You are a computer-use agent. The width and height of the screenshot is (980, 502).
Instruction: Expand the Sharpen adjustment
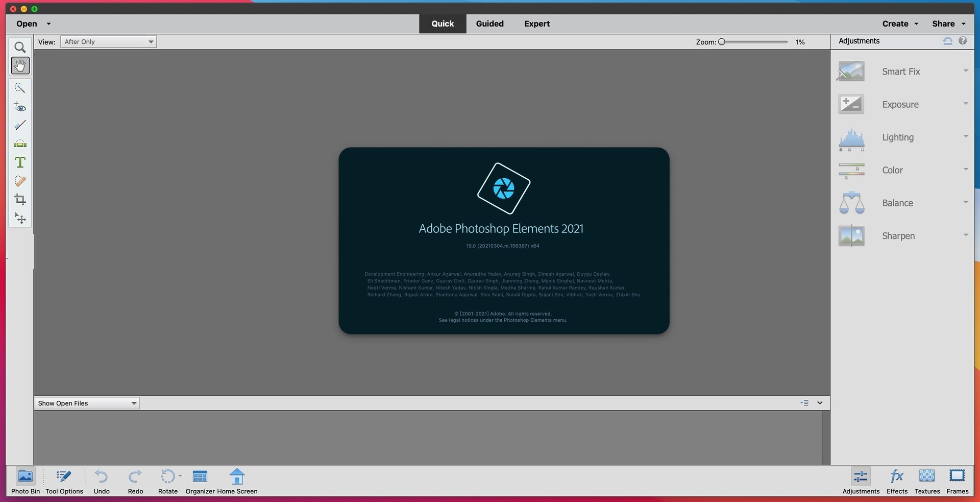pos(966,235)
